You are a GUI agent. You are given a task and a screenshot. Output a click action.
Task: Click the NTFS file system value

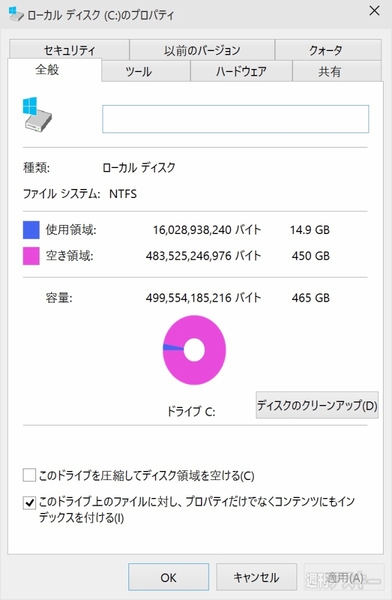[x=123, y=194]
